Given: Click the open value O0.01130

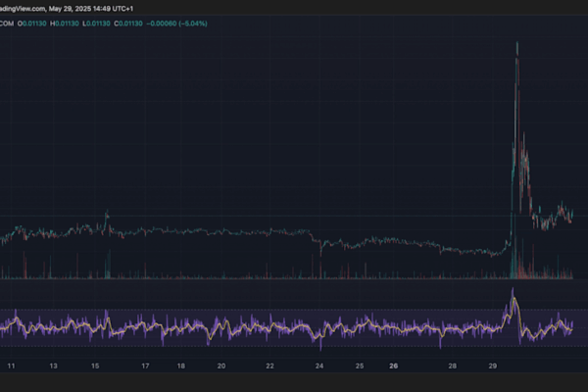Looking at the screenshot, I should (x=32, y=24).
